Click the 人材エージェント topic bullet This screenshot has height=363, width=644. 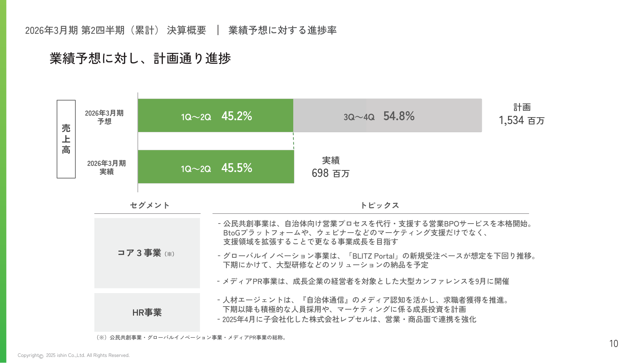[x=363, y=305]
